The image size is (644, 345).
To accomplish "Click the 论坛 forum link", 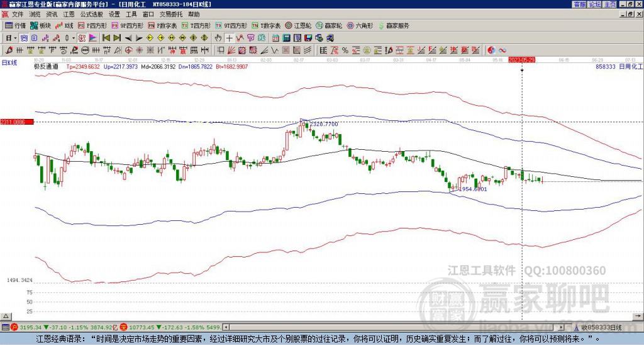I will pyautogui.click(x=595, y=4).
